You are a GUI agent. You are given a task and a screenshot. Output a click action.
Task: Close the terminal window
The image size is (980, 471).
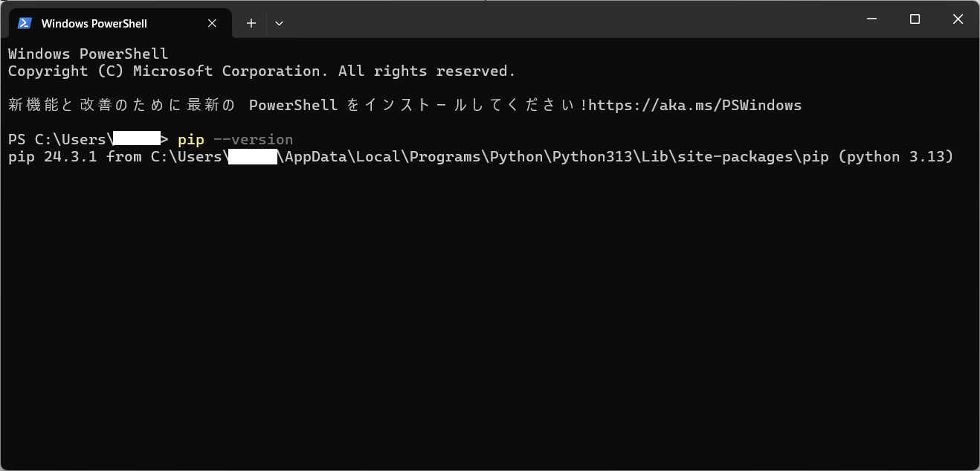(958, 19)
